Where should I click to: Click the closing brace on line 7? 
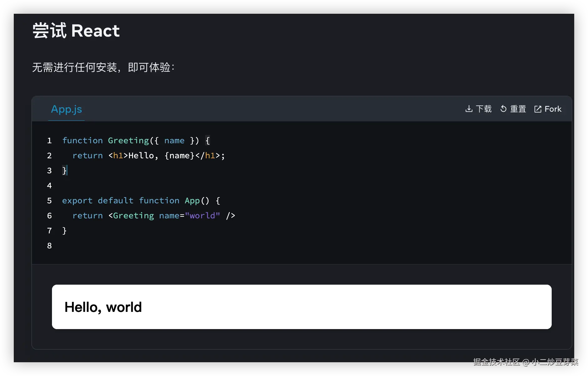[64, 231]
